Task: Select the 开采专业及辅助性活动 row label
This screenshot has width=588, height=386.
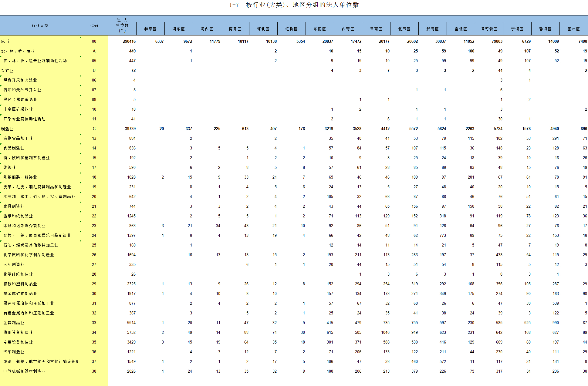Action: 24,119
